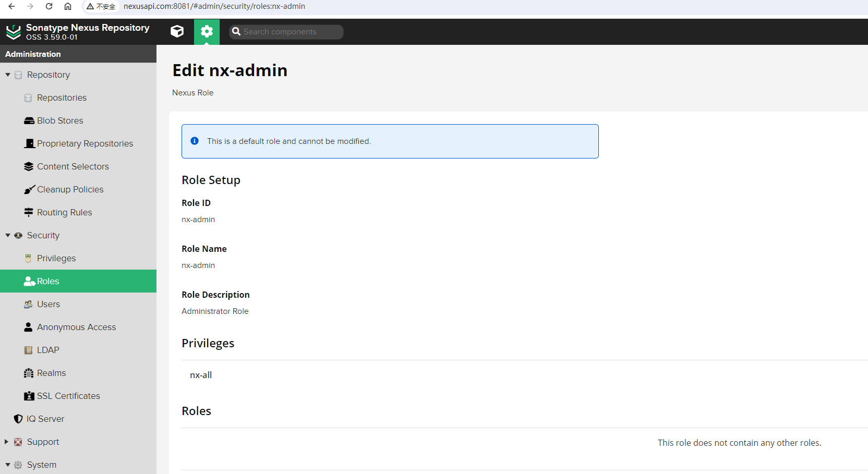Click the Roles user icon
Screen dimensions: 868x474
29,281
